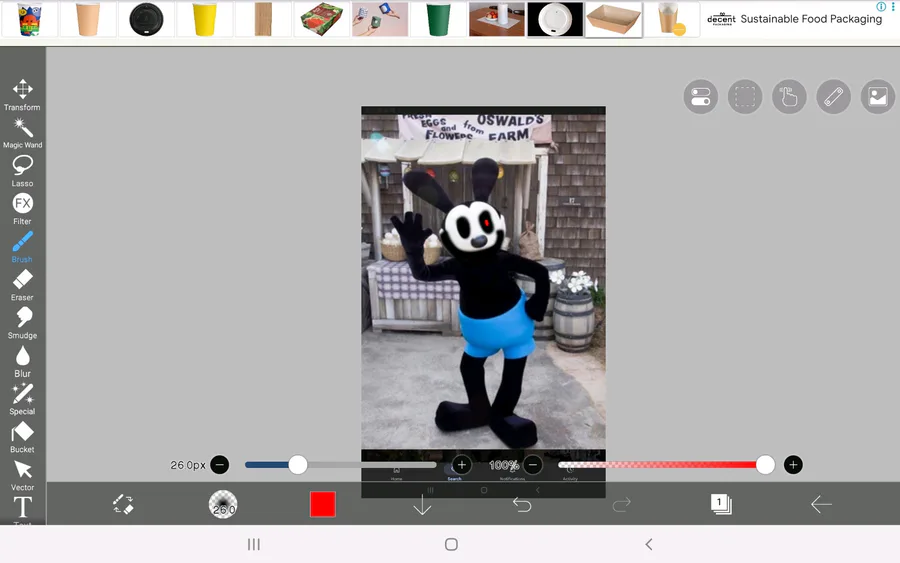Tap the Android home button
Screen dimensions: 900x563
(x=451, y=544)
